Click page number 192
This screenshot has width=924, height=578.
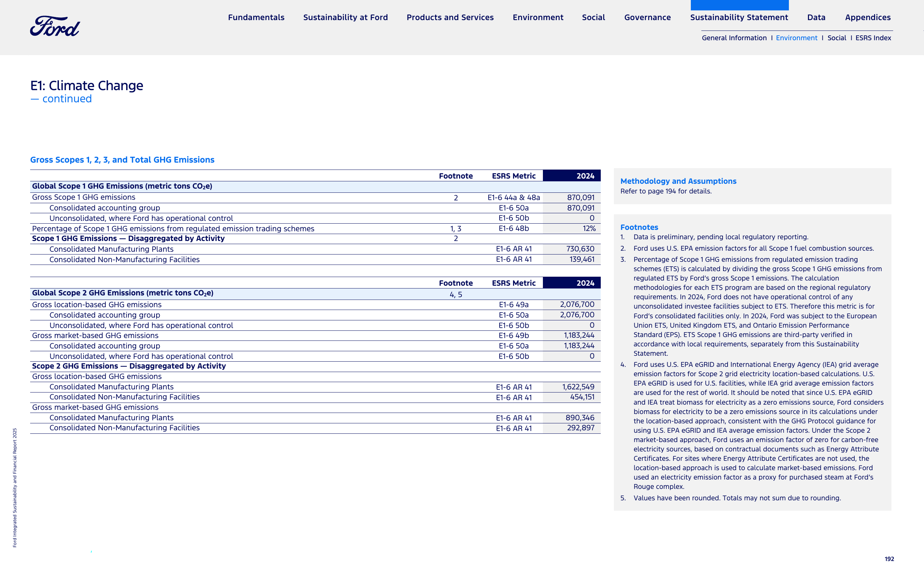[x=889, y=559]
